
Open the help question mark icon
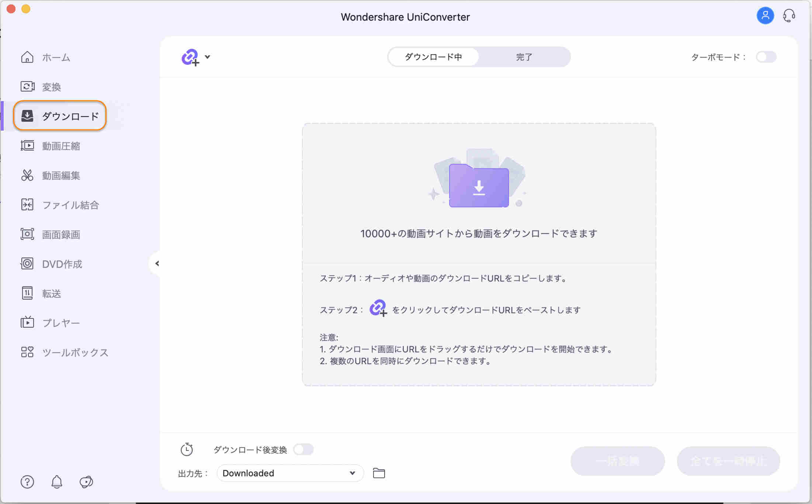[27, 482]
